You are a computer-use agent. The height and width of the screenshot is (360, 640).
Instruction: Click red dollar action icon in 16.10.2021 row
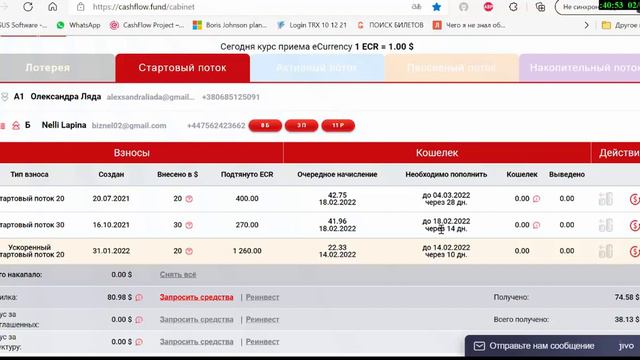(x=634, y=225)
